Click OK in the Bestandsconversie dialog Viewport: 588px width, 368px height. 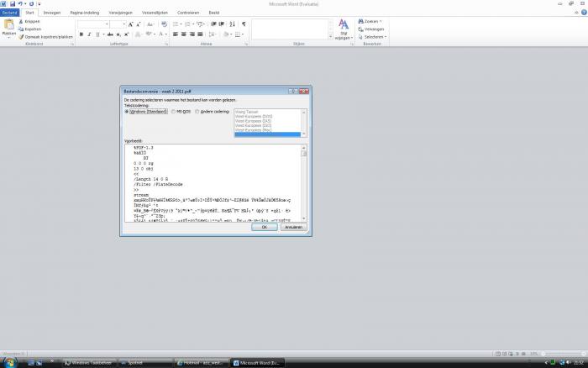(x=265, y=227)
